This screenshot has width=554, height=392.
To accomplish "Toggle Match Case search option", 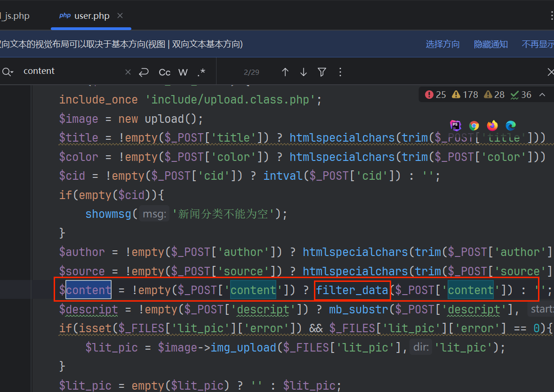I will point(165,72).
